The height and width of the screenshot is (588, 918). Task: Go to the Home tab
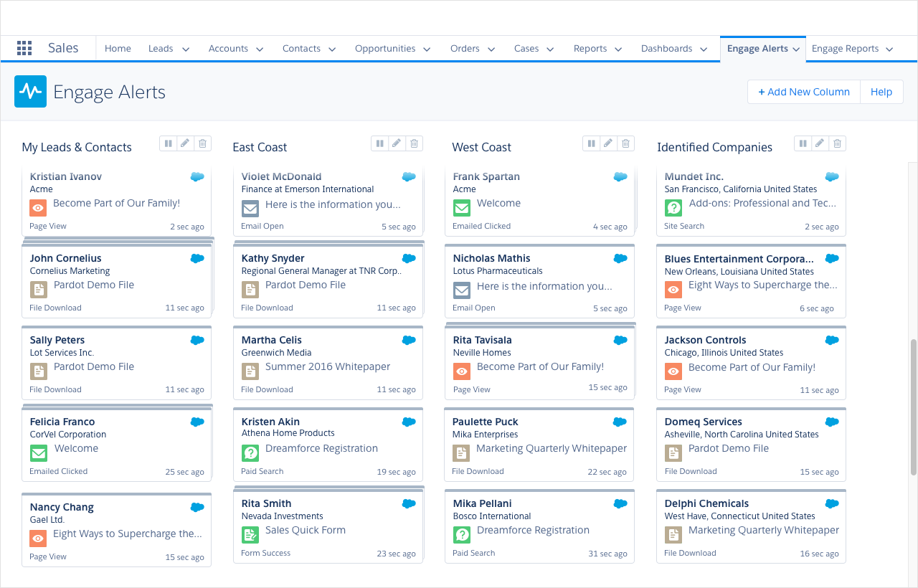click(118, 49)
